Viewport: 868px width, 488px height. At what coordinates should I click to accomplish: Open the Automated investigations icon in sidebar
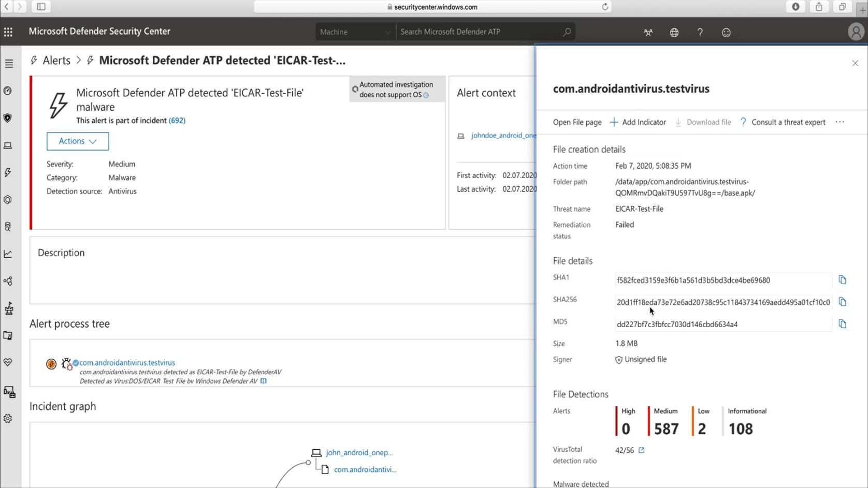click(x=8, y=200)
